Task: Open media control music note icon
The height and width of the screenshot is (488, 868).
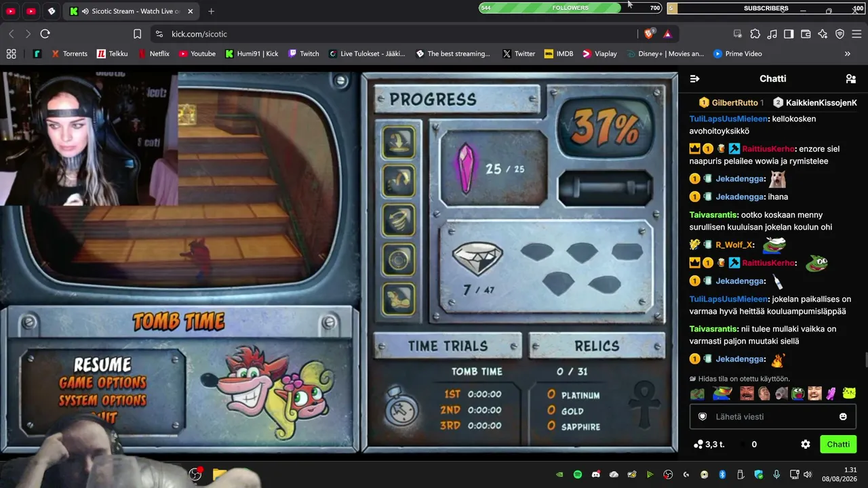Action: (x=772, y=34)
